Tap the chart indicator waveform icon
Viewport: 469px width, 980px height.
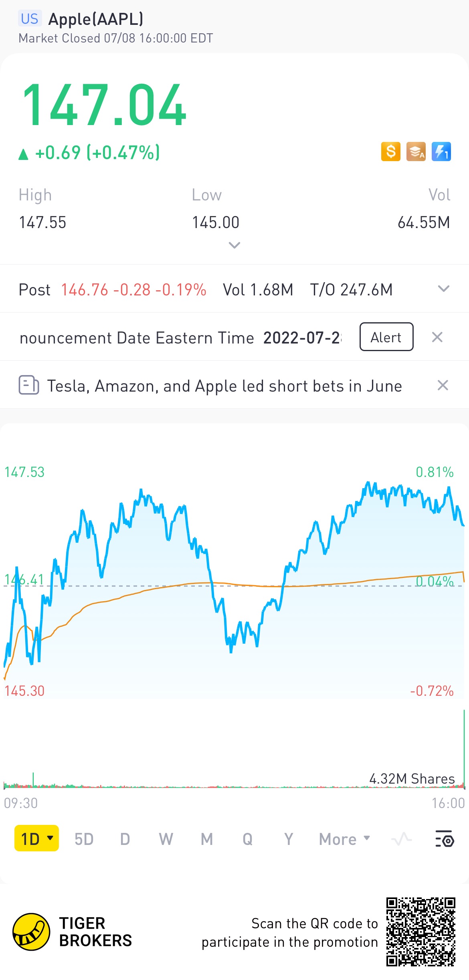(402, 839)
